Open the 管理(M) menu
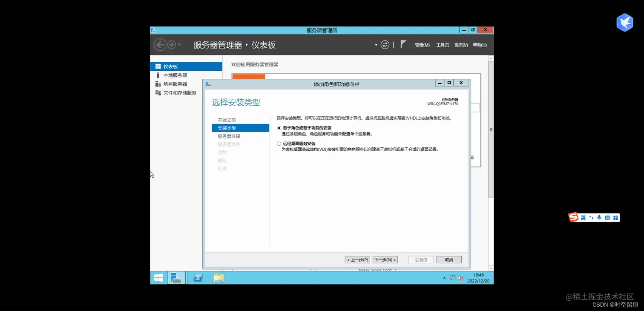 tap(421, 45)
